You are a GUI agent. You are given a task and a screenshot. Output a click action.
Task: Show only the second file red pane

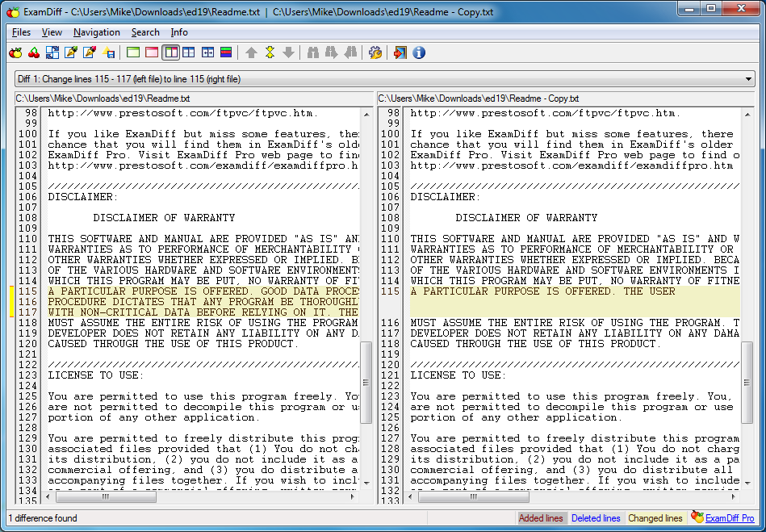pos(152,52)
